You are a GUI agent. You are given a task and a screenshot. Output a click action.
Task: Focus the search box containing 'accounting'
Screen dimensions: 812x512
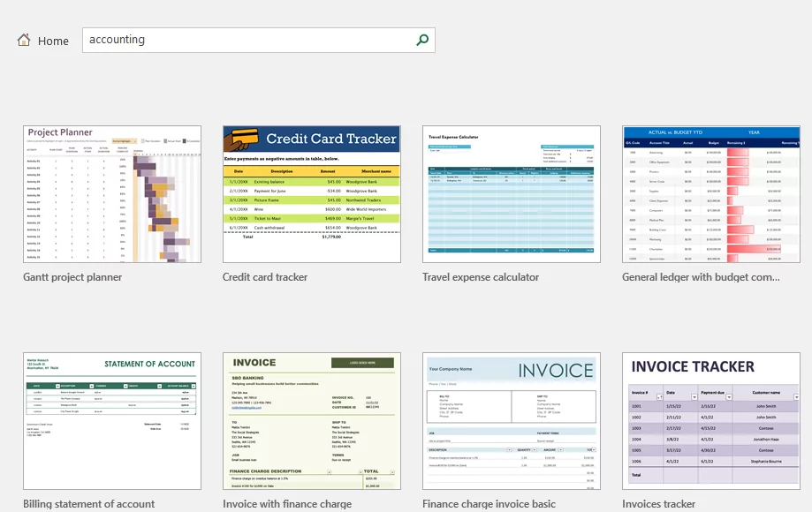tap(247, 40)
